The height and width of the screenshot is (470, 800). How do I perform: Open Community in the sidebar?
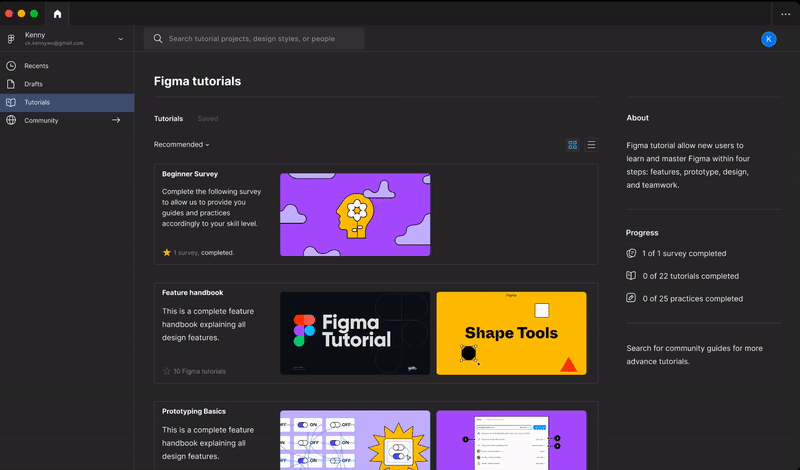(67, 120)
